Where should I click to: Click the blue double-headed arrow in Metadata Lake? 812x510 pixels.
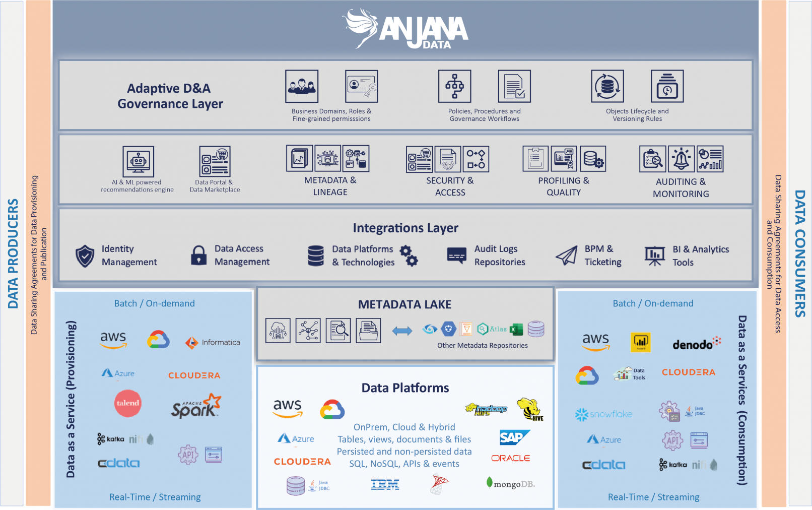(x=402, y=331)
